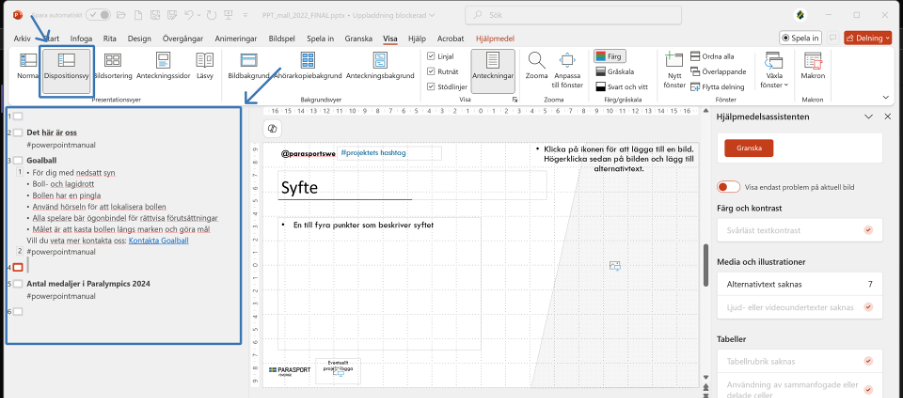Image resolution: width=904 pixels, height=398 pixels.
Task: Open Bildsortering slide sorter view
Action: pyautogui.click(x=112, y=66)
